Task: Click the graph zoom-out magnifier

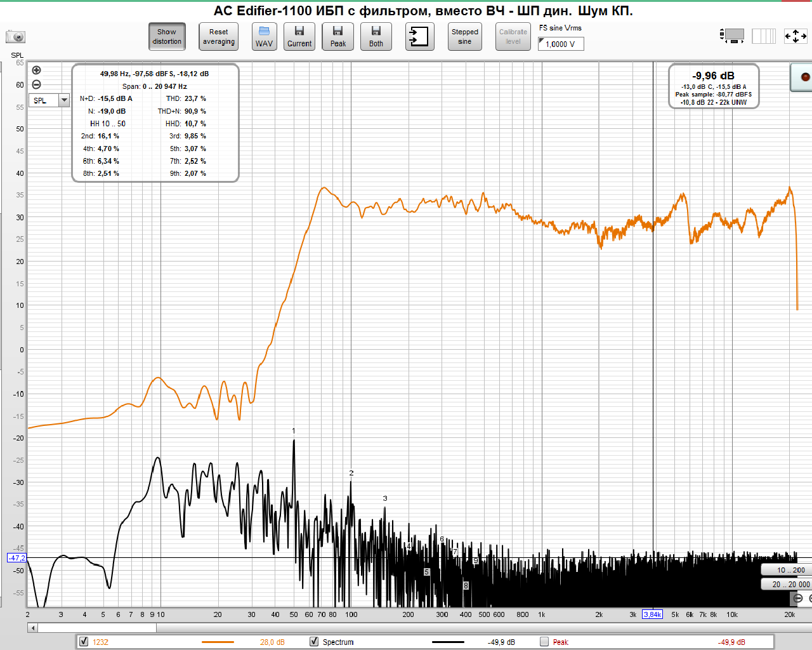Action: 36,84
